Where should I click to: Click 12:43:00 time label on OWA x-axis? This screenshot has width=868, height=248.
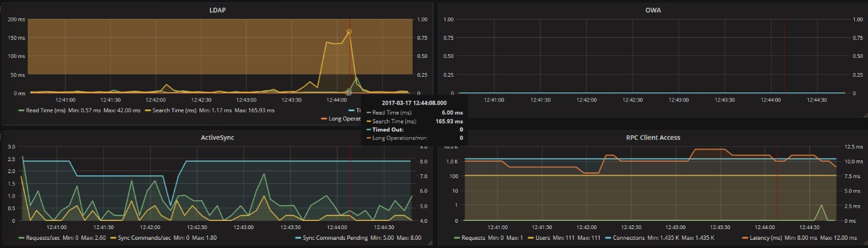tap(678, 99)
